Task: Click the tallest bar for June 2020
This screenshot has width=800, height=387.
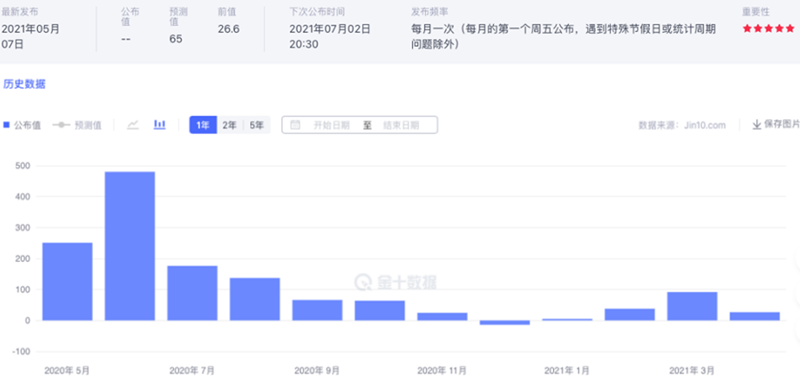Action: tap(130, 246)
